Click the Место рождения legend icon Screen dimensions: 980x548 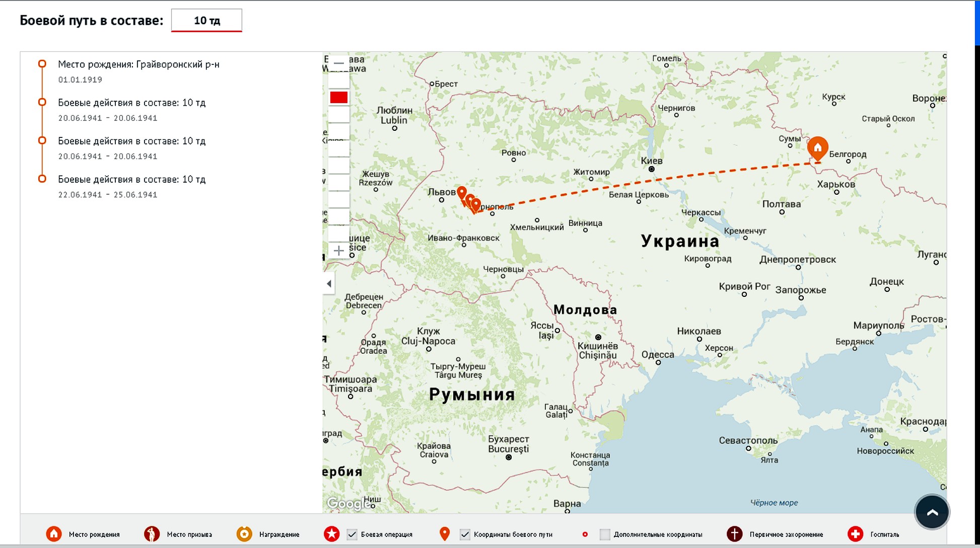coord(54,534)
